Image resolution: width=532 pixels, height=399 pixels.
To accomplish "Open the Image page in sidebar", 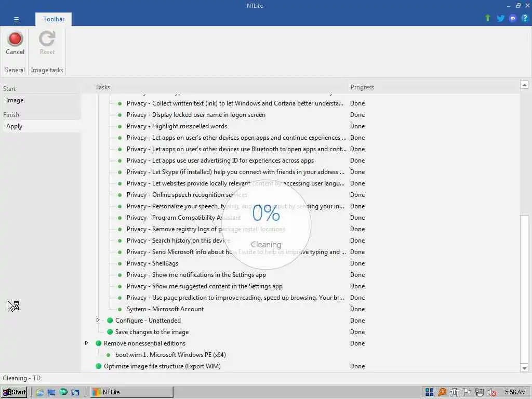I will 41,100.
